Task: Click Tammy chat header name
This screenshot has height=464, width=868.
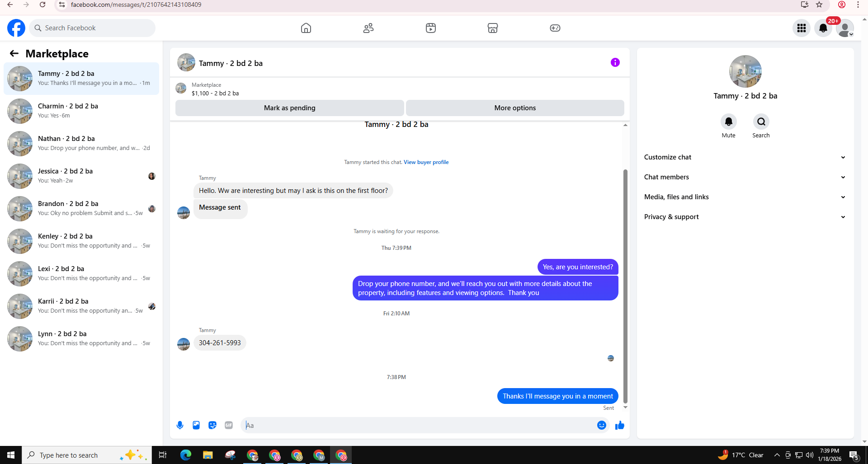Action: pos(231,63)
